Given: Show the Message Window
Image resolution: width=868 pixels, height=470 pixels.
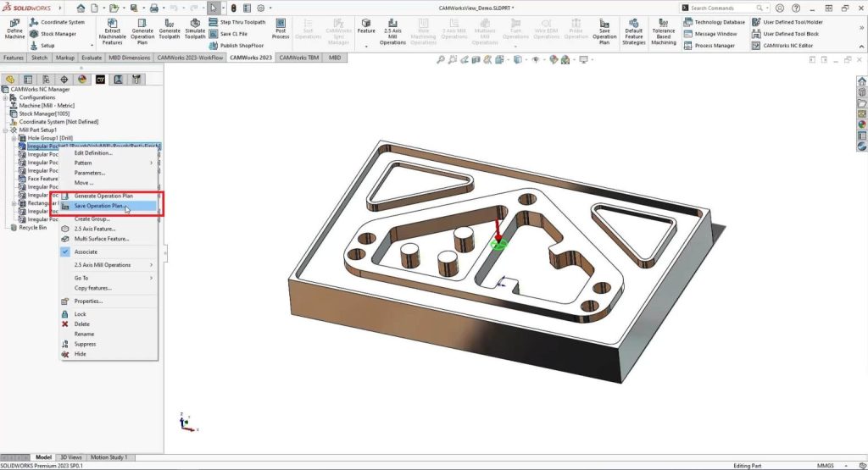Looking at the screenshot, I should coord(710,34).
